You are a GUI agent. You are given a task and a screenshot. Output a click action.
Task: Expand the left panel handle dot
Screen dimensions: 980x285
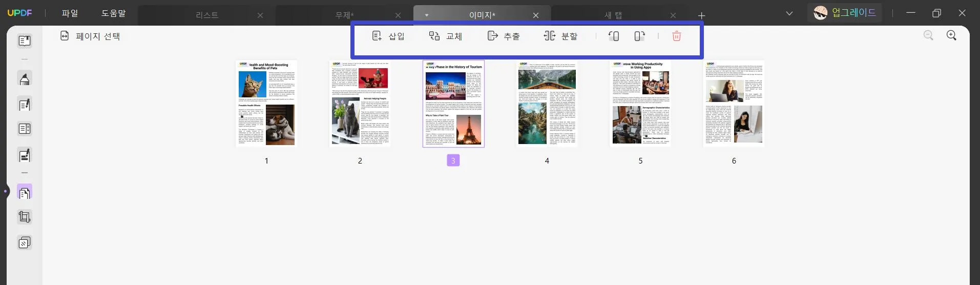(x=5, y=191)
